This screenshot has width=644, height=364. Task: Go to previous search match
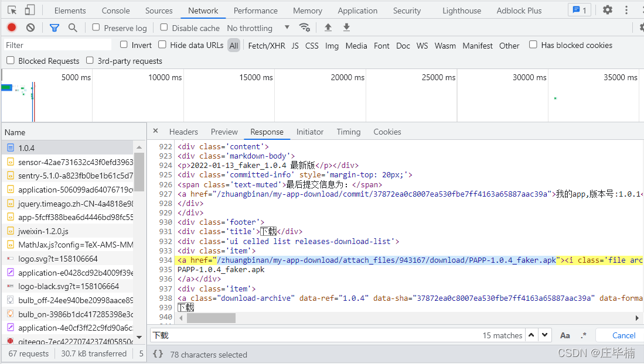(x=531, y=335)
